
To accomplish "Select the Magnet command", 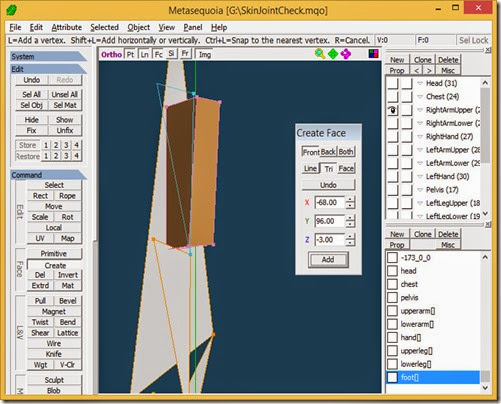I will tap(54, 312).
